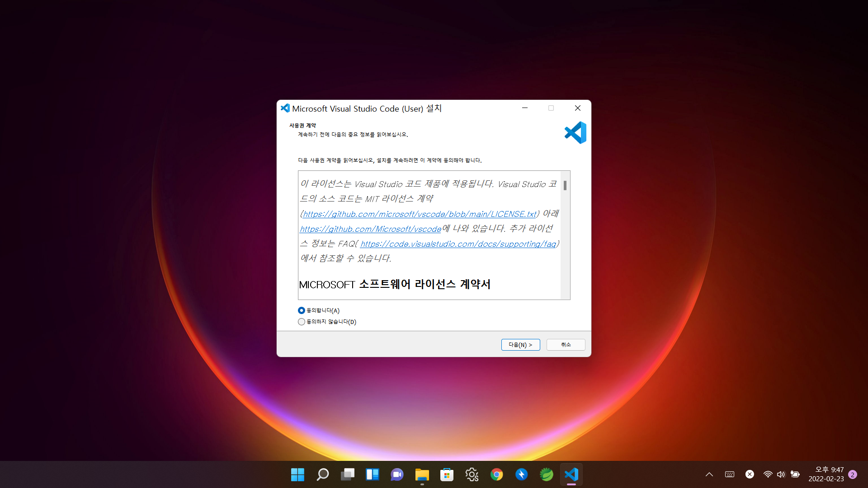The width and height of the screenshot is (868, 488).
Task: Open the Settings gear in the taskbar
Action: tap(472, 474)
